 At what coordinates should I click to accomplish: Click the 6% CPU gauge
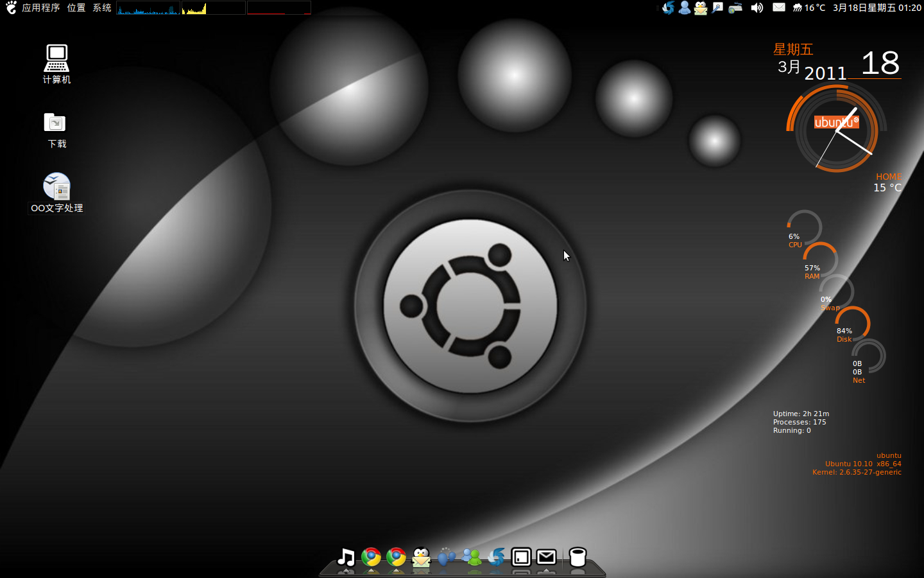803,228
